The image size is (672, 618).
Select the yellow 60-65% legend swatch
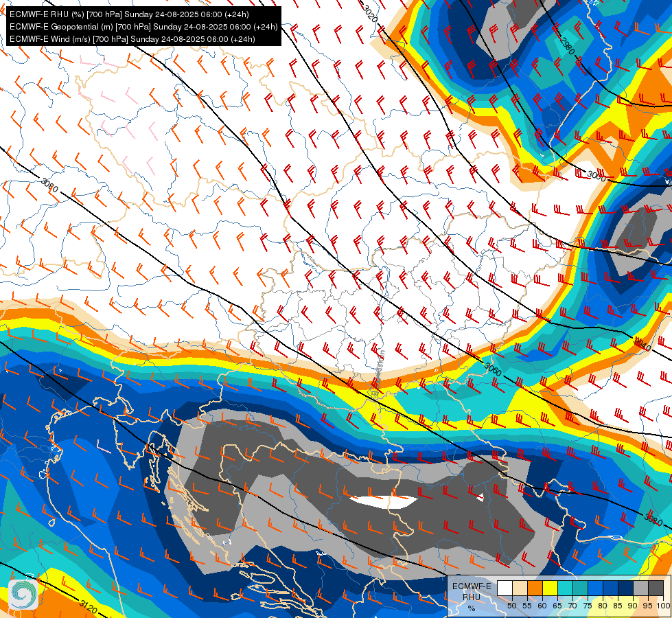pyautogui.click(x=551, y=588)
